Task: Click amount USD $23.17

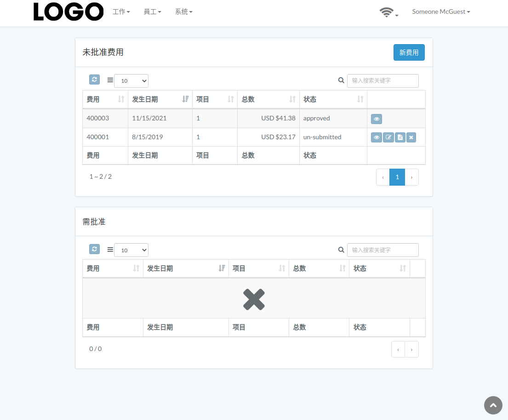Action: [x=278, y=137]
